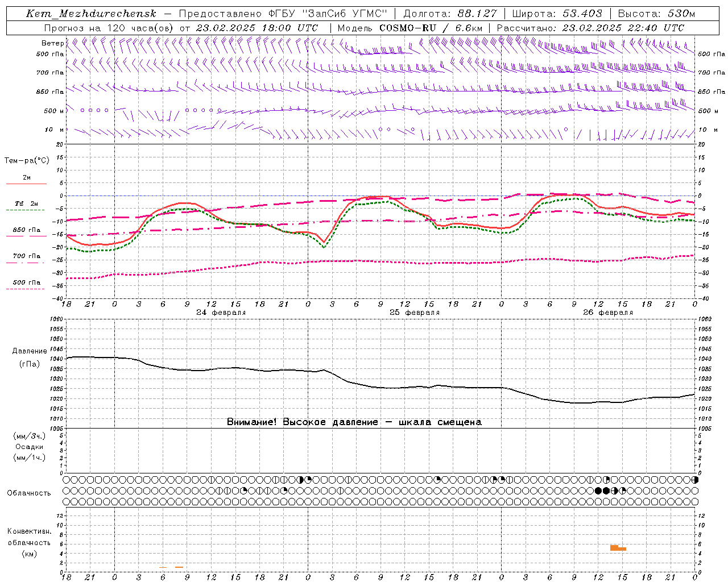
Task: Click the 'Предоставлено ФГБУ ЗапСиб УГМС' provider text
Action: click(284, 14)
